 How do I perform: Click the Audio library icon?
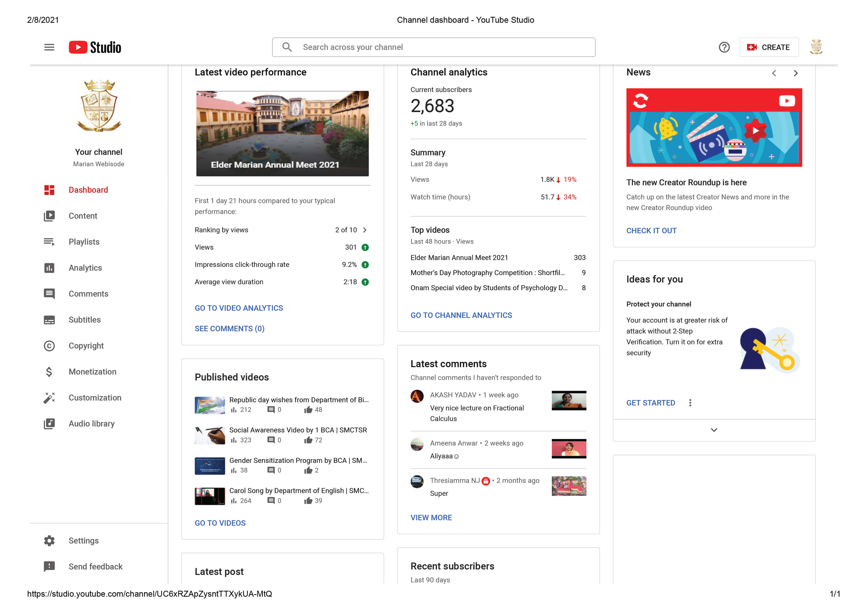point(49,424)
